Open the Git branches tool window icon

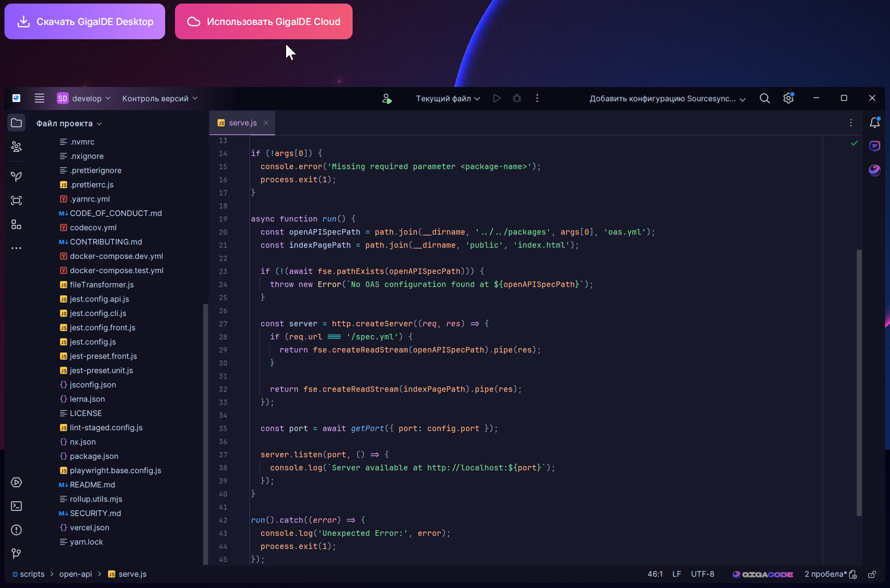(x=16, y=554)
